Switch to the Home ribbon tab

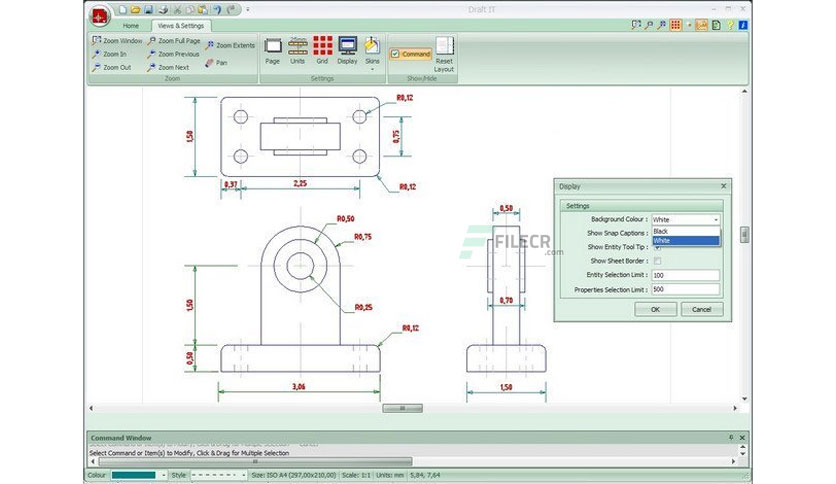[131, 26]
